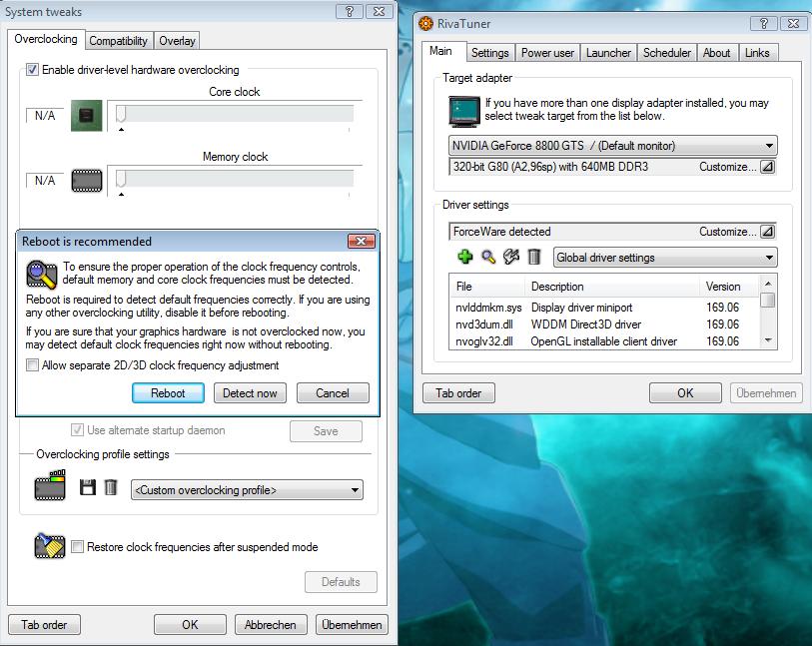Click Cancel in the reboot dialog

[x=333, y=393]
